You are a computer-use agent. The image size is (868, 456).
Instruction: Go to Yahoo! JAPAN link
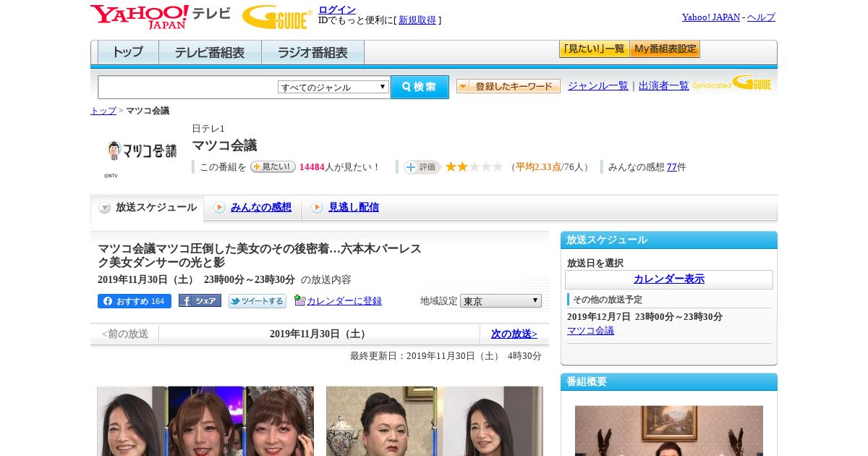(710, 17)
